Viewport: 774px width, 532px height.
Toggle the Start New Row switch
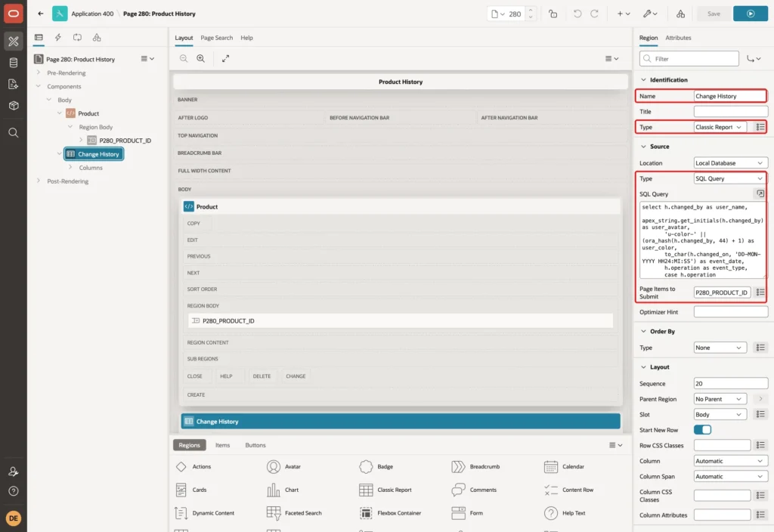[702, 429]
